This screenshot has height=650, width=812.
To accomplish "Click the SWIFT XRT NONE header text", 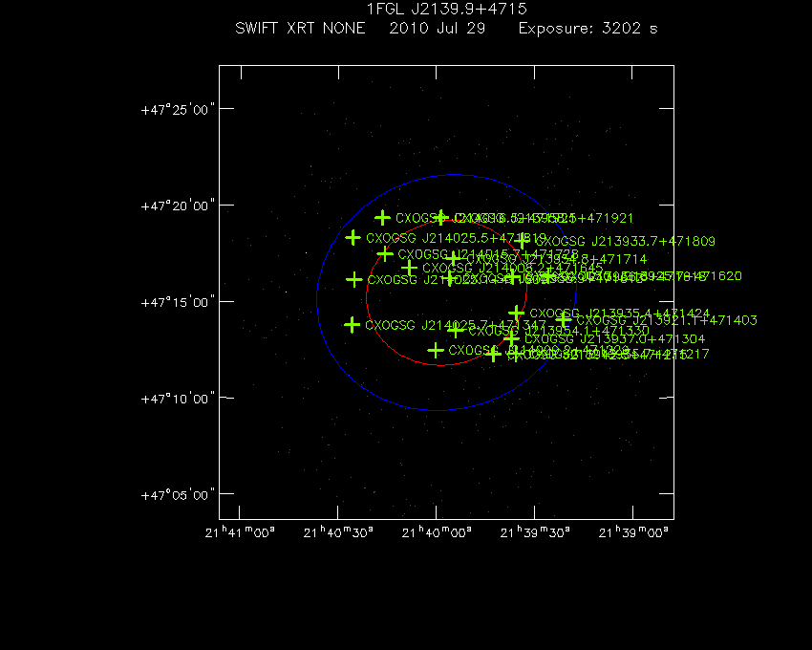I will point(300,28).
